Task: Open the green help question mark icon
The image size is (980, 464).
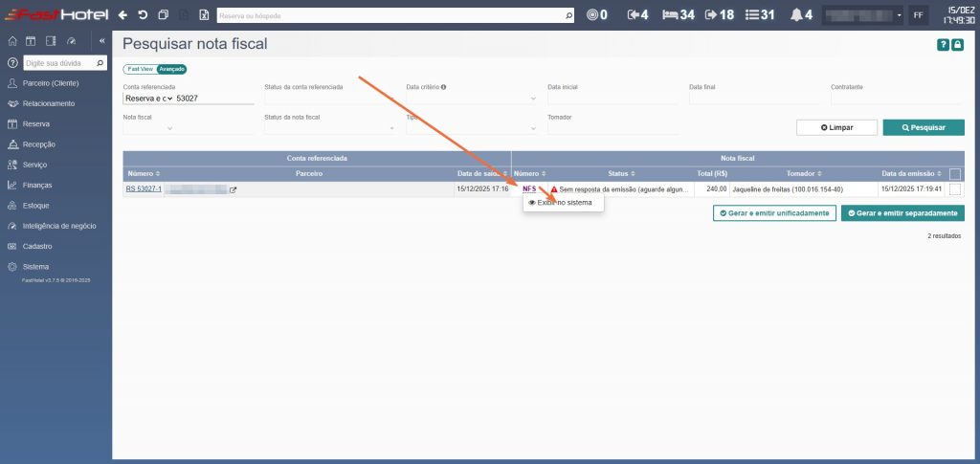Action: pyautogui.click(x=943, y=45)
